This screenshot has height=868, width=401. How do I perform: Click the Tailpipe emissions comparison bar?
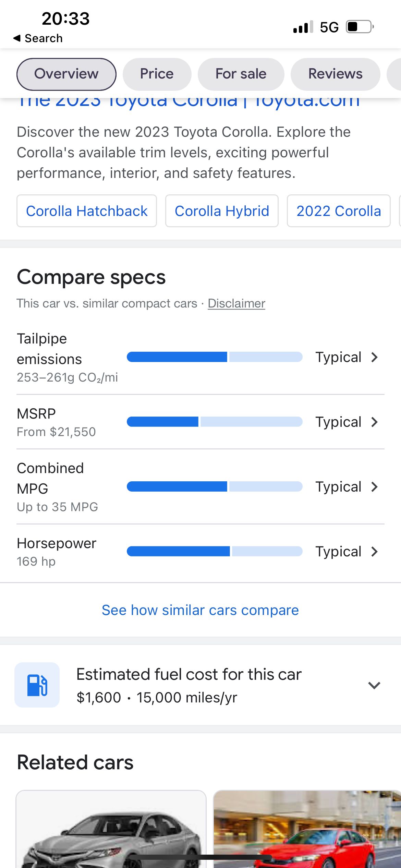coord(215,357)
